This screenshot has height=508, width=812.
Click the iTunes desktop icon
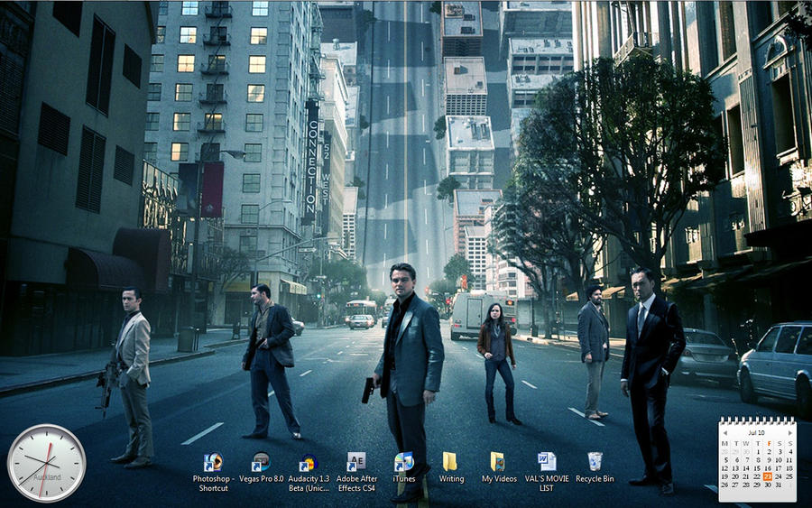coord(404,467)
